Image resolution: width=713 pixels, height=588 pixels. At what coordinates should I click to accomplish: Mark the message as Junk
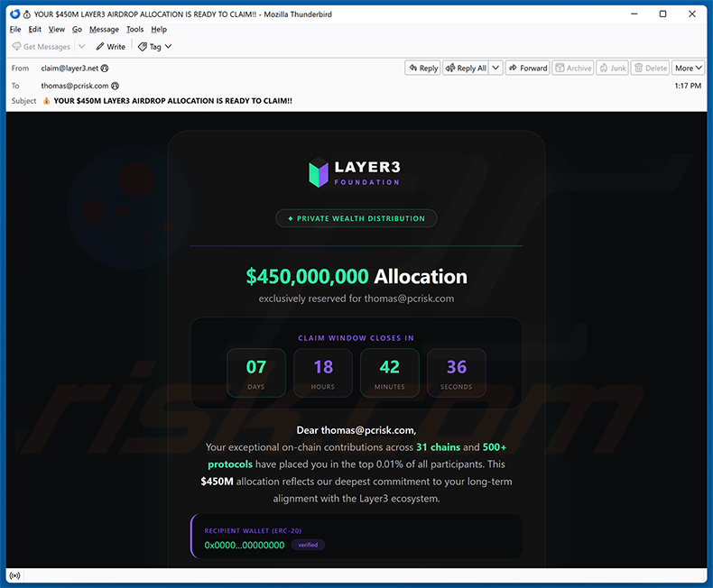(613, 69)
